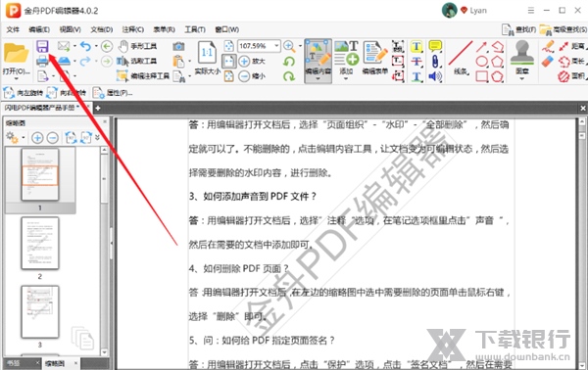Attach a file with the paperclip icon

pos(435,61)
